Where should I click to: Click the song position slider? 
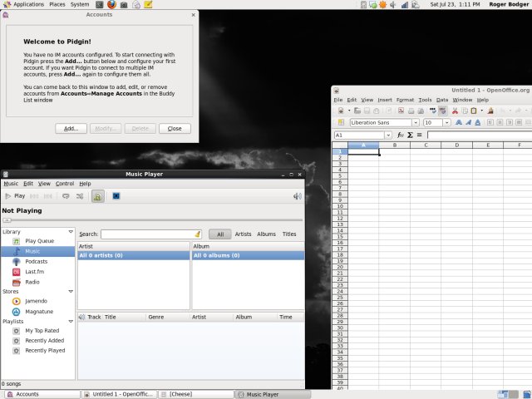(8, 220)
